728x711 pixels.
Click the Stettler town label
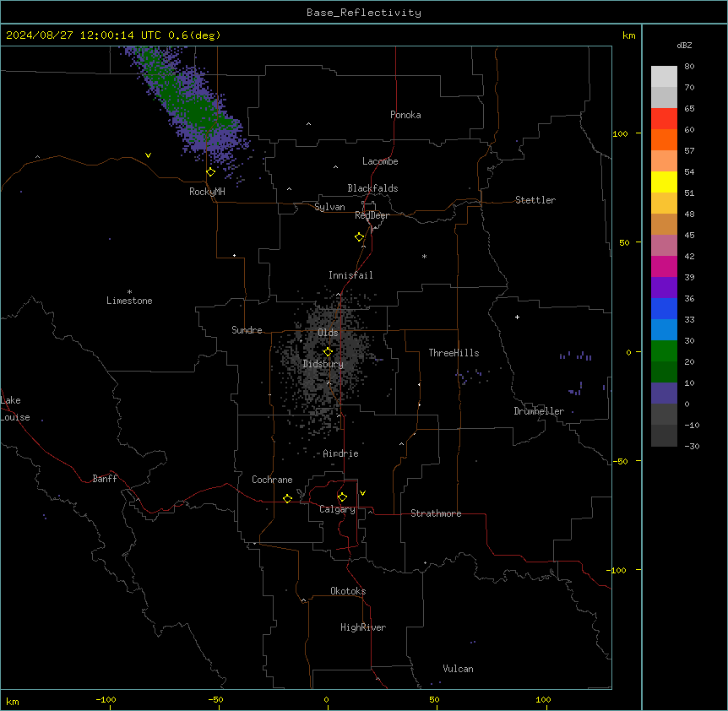pyautogui.click(x=535, y=200)
